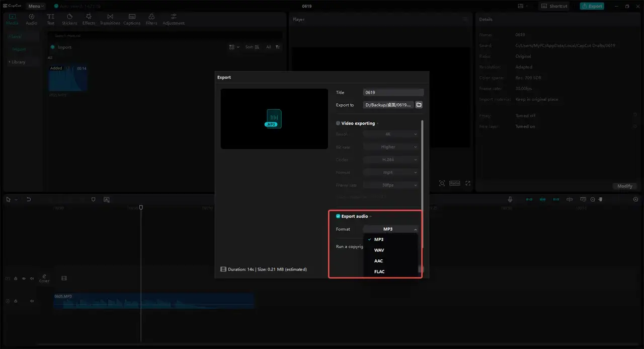
Task: Add a marker with the shield icon
Action: point(93,199)
